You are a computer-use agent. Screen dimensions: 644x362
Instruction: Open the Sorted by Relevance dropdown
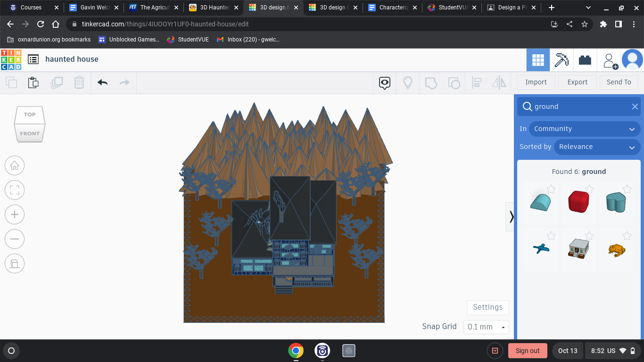pyautogui.click(x=597, y=147)
